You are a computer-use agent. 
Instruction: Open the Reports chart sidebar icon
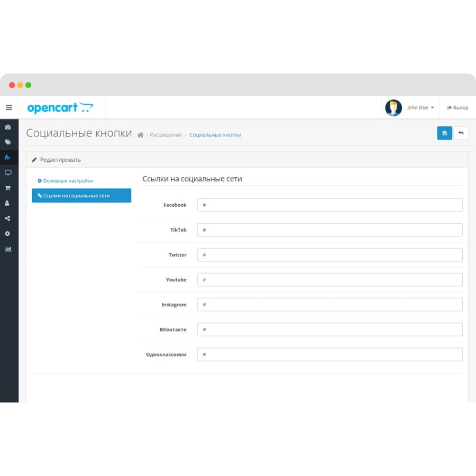coord(8,249)
